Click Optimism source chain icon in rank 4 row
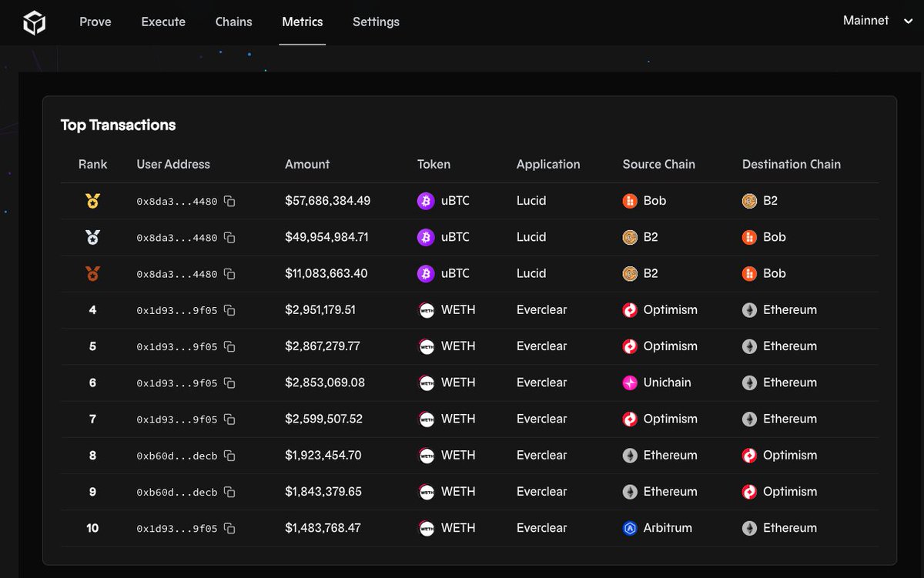 pos(630,310)
